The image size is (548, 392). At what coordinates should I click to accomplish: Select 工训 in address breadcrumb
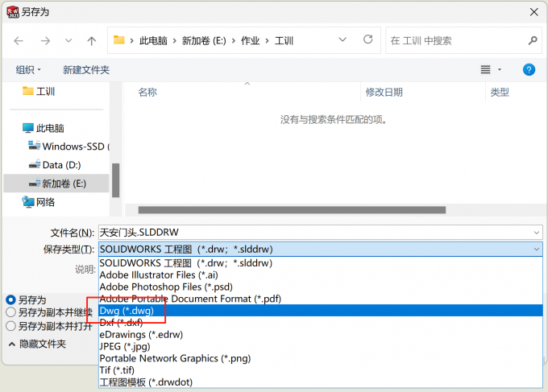[x=284, y=41]
